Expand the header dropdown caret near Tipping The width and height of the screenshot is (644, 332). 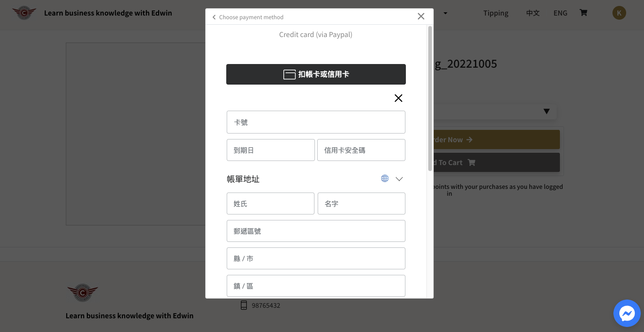click(x=445, y=13)
